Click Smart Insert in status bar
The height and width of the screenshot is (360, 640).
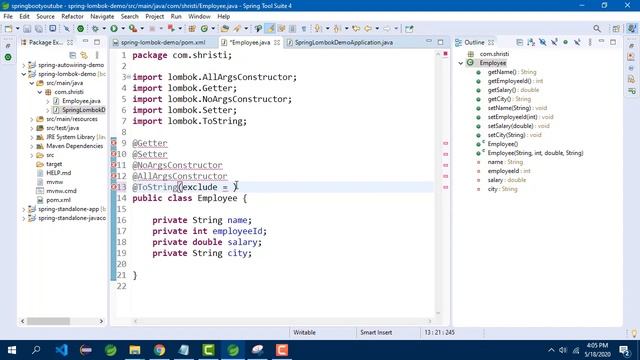click(376, 333)
